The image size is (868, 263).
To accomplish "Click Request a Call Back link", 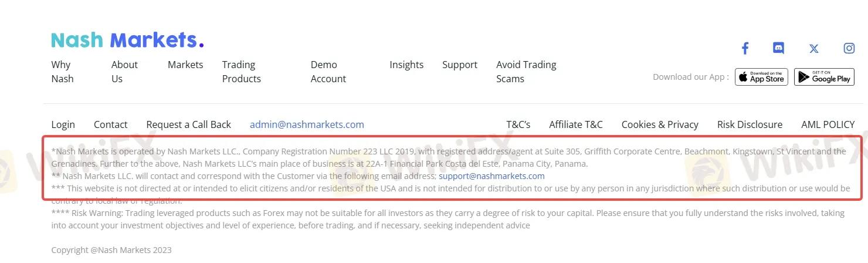I will 188,124.
